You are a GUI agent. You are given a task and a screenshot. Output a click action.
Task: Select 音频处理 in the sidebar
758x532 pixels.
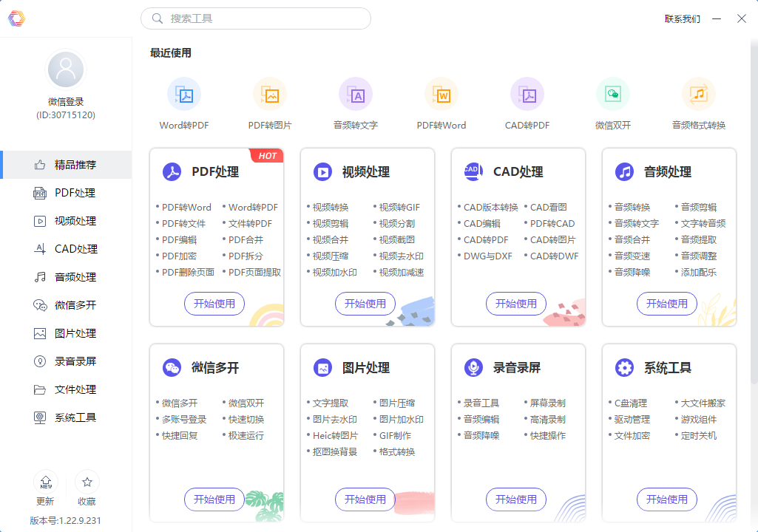pyautogui.click(x=66, y=277)
